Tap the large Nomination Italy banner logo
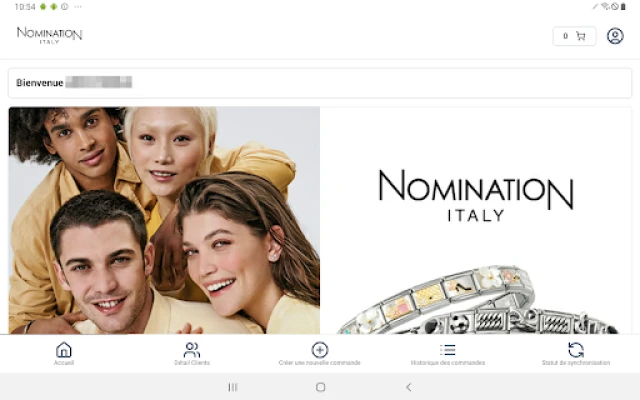 (476, 196)
